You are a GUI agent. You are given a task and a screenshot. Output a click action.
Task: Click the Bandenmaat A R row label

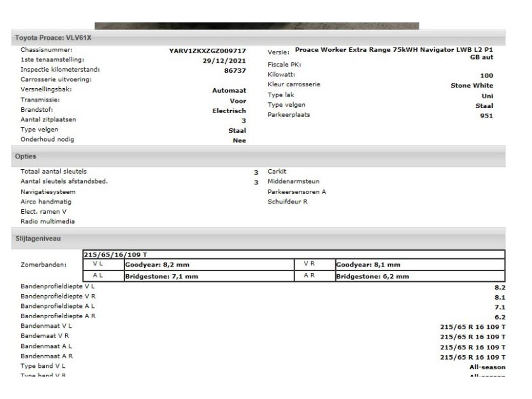click(47, 356)
